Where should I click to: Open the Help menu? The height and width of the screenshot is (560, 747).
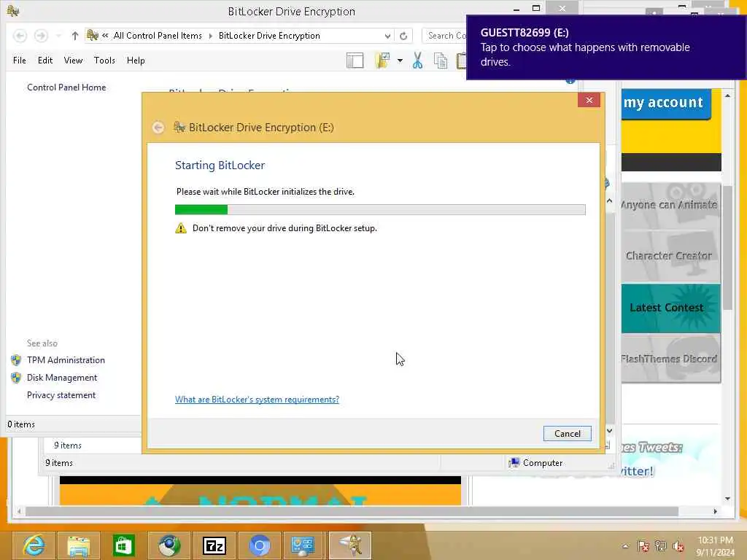pos(136,61)
